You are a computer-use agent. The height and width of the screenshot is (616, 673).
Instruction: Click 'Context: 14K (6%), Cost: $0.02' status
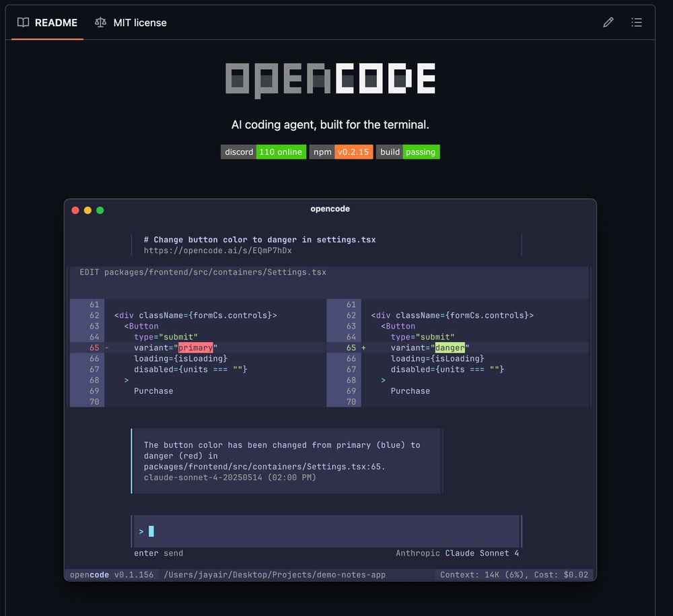click(x=513, y=575)
